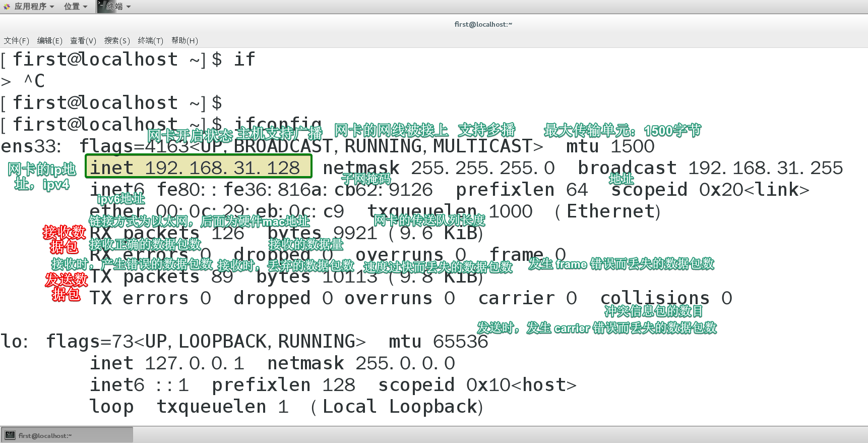The height and width of the screenshot is (443, 868).
Task: Click the netmask 255.0.0.0 value
Action: 361,363
